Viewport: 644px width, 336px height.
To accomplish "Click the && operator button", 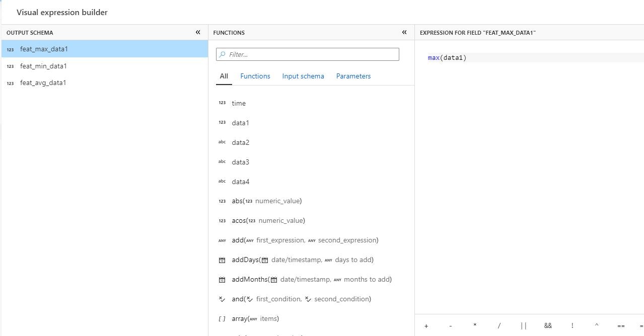I will pyautogui.click(x=547, y=325).
